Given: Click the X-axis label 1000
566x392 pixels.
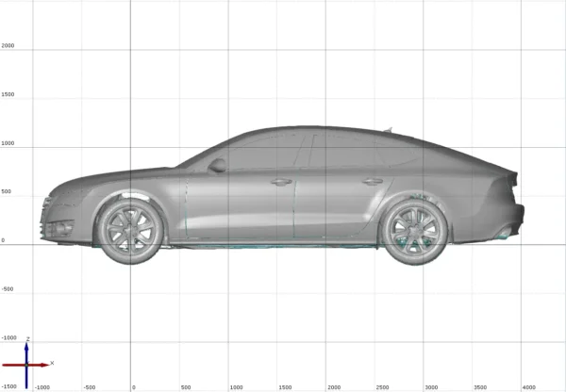Looking at the screenshot, I should (x=237, y=387).
